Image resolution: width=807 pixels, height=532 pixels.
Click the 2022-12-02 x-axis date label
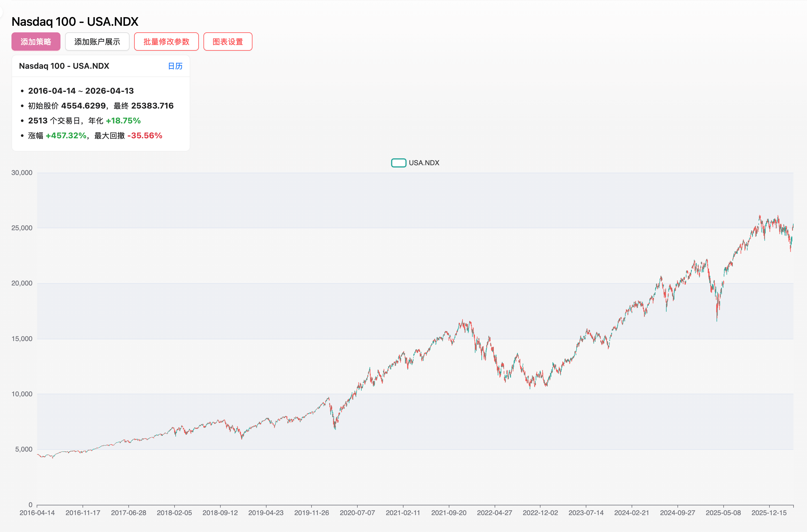pos(540,513)
